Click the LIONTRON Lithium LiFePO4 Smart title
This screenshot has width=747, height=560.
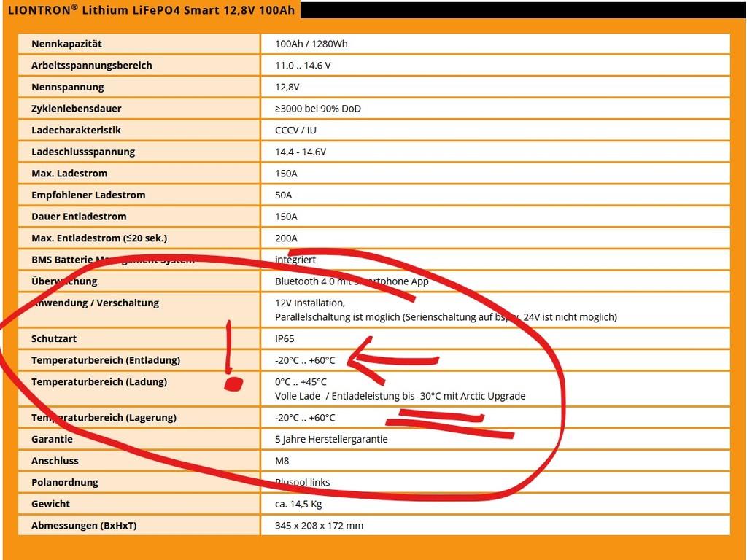pos(152,10)
